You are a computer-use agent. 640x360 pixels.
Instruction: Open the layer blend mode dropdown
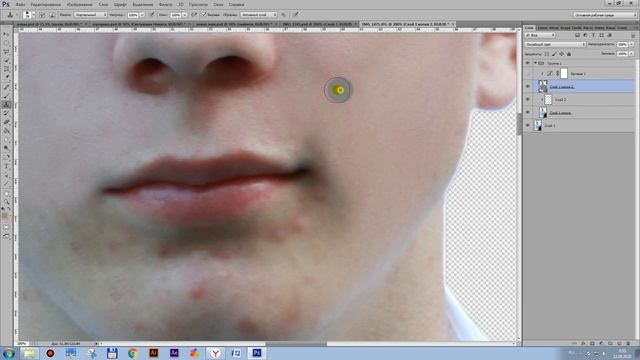555,44
